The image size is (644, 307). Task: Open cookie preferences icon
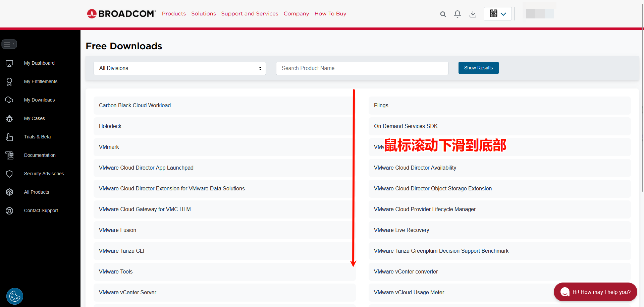(15, 296)
